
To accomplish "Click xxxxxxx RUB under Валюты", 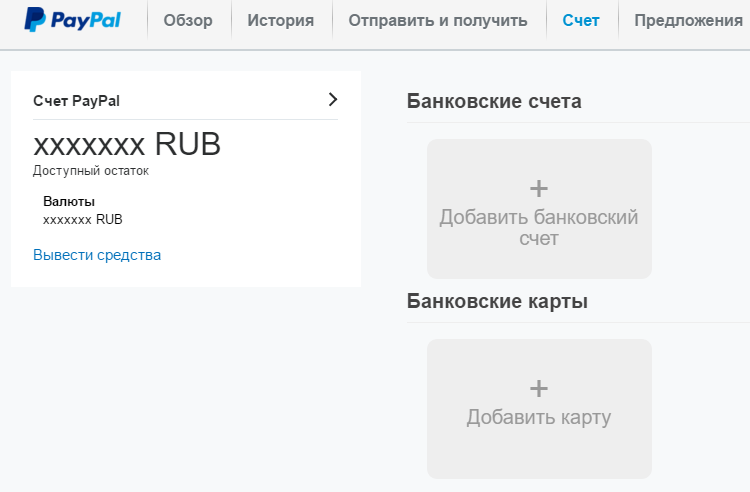I will (x=83, y=219).
